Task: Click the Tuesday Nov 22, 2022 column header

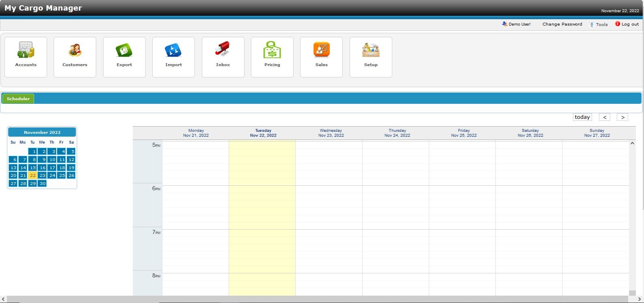Action: (x=263, y=133)
